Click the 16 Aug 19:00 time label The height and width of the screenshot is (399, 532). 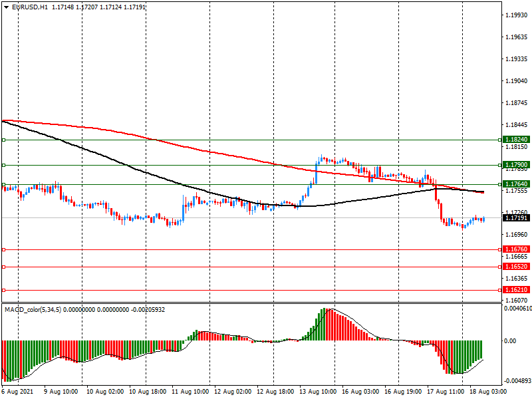(x=403, y=392)
